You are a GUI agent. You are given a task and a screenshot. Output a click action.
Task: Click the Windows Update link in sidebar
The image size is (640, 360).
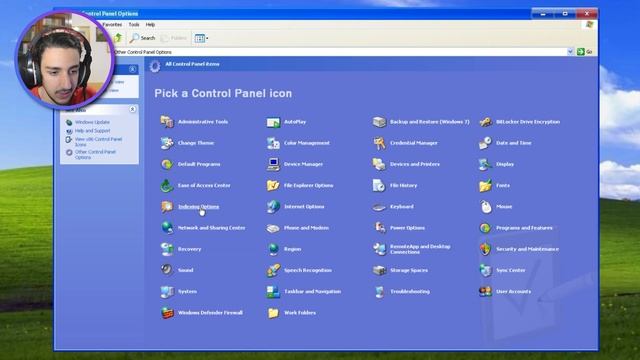tap(92, 122)
